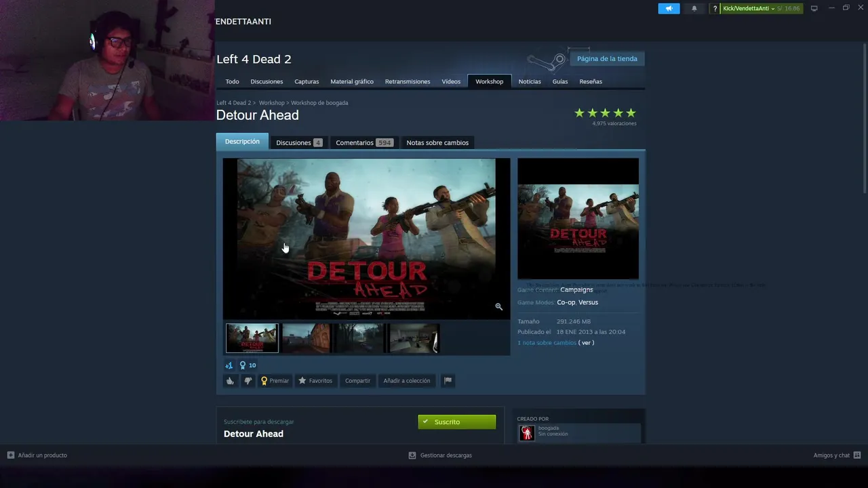Viewport: 868px width, 488px height.
Task: Report item with the flag icon
Action: click(448, 381)
